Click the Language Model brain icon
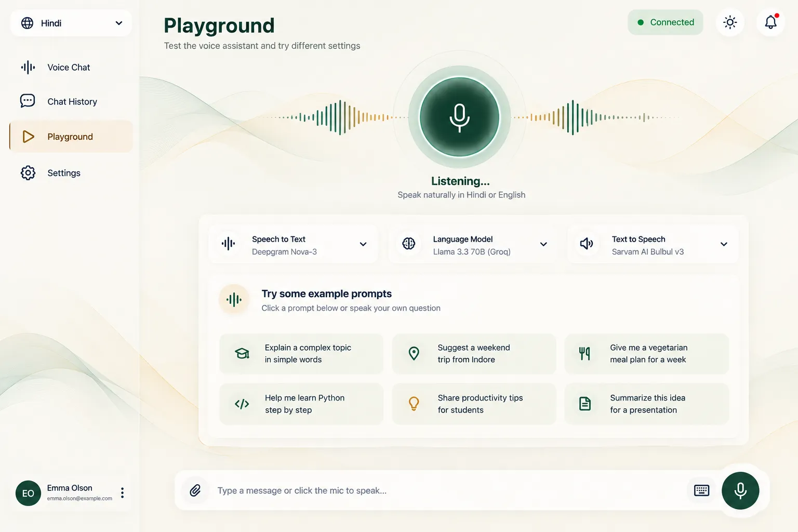 click(x=409, y=244)
